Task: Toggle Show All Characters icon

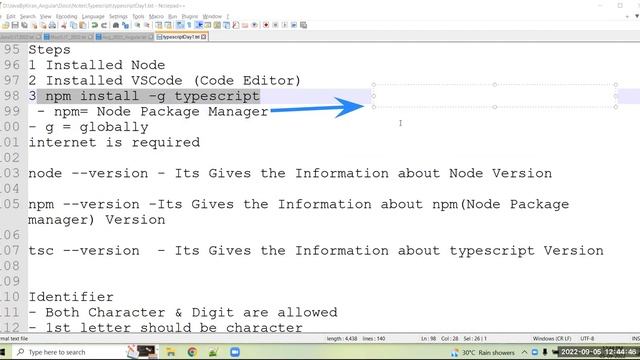Action: pos(189,25)
